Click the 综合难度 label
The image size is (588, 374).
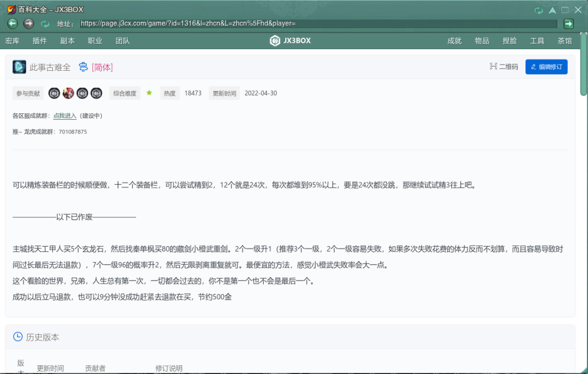point(125,94)
